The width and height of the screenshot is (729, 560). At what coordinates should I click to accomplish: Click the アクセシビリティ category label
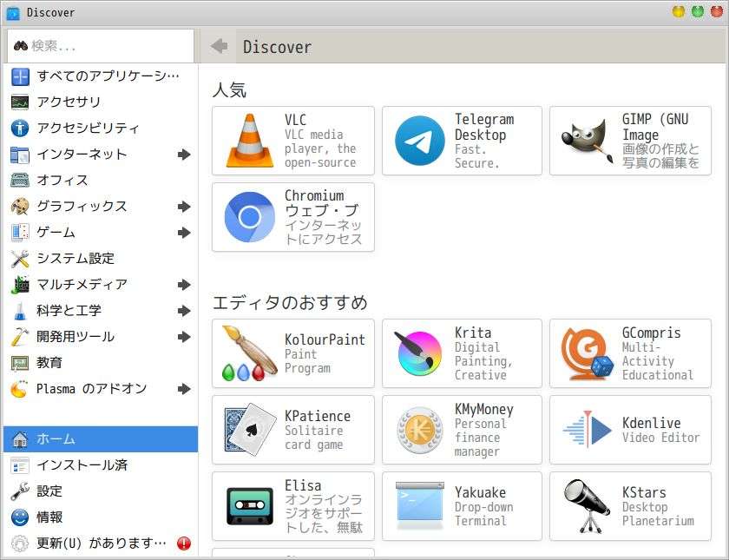click(88, 128)
